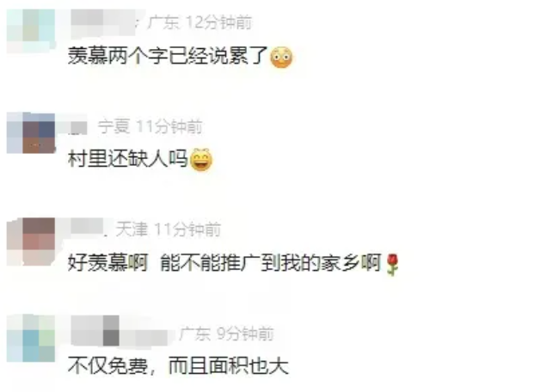Click the flushed-face emoji after 说累了

pos(281,57)
